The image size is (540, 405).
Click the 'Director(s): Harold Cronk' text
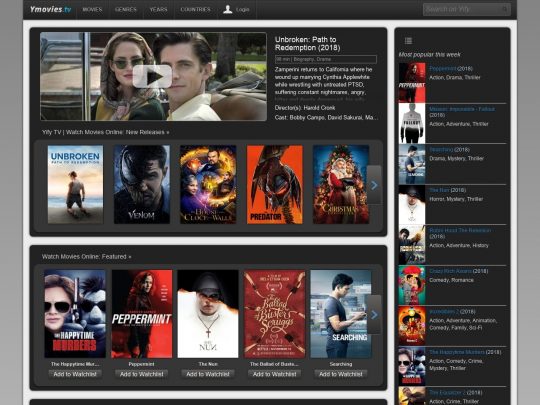(x=305, y=108)
